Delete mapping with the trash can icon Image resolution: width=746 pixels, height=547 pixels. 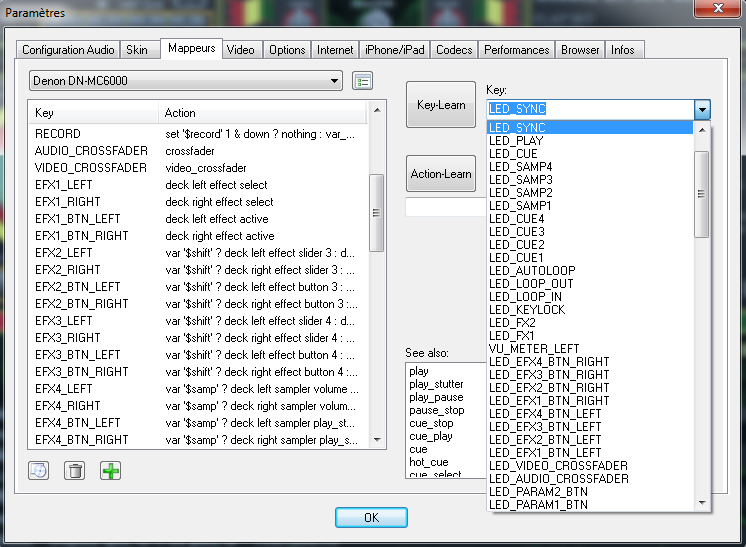point(74,470)
